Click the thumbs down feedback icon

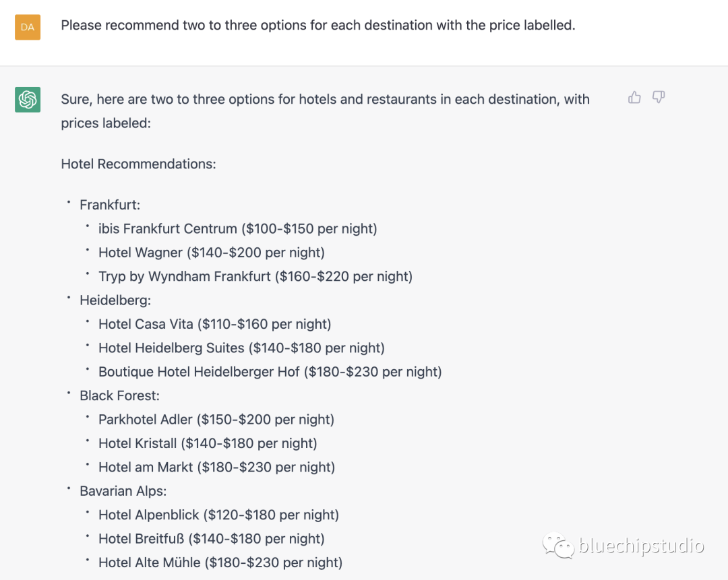coord(659,98)
